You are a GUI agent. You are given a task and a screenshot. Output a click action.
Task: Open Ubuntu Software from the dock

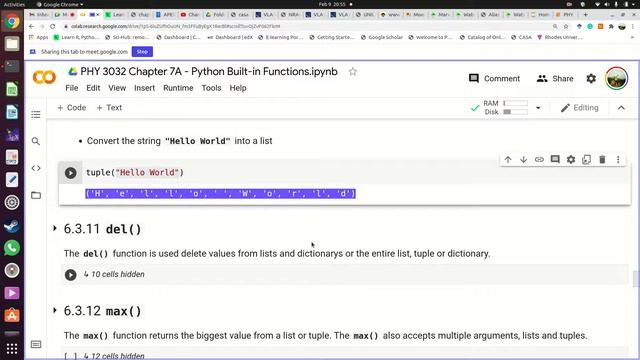pyautogui.click(x=12, y=315)
